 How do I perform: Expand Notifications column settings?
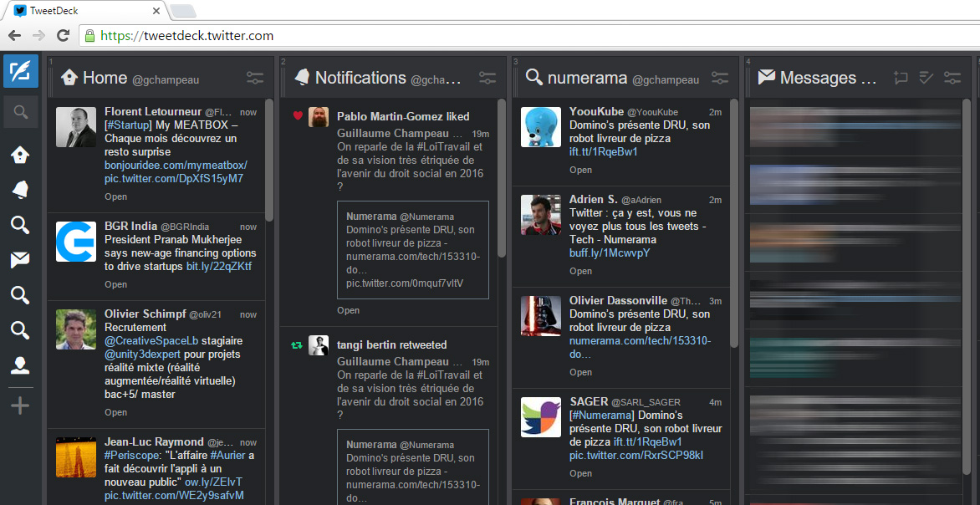pyautogui.click(x=487, y=78)
